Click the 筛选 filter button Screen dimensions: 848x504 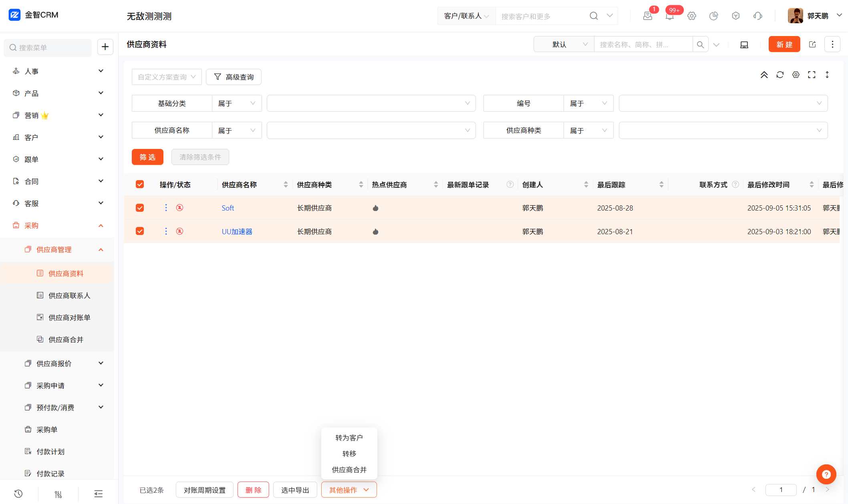pos(147,157)
